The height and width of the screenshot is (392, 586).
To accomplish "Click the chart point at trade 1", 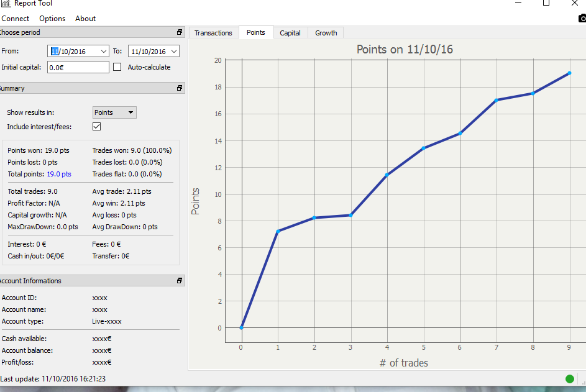I will [278, 232].
